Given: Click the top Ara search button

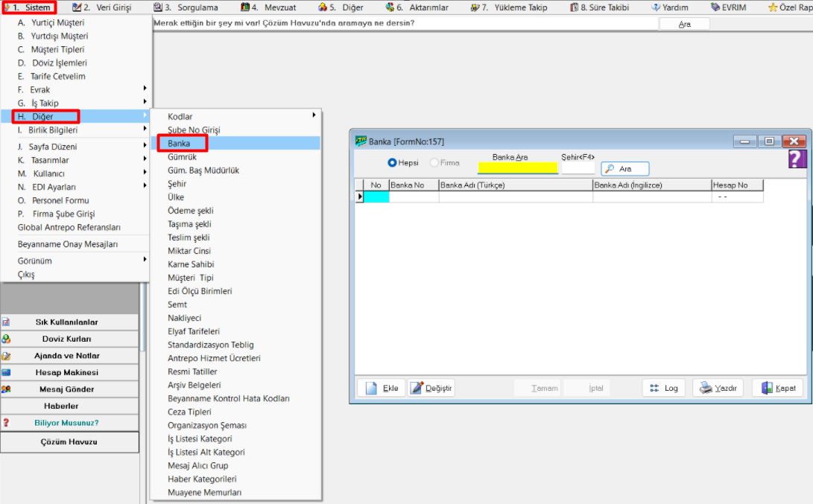Looking at the screenshot, I should point(684,25).
